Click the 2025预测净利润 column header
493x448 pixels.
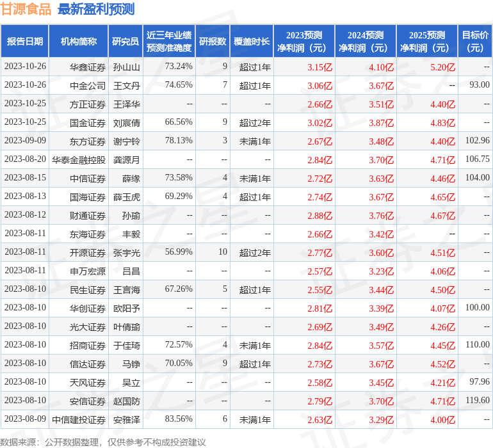click(x=427, y=41)
